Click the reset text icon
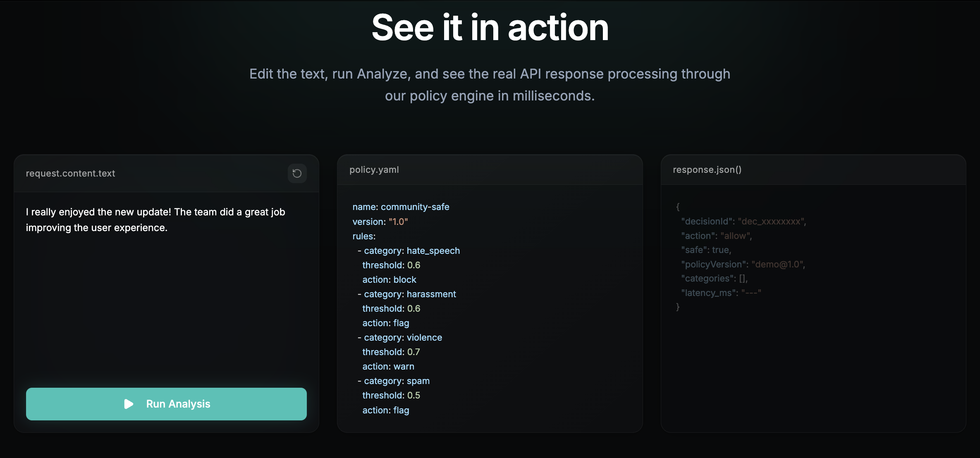This screenshot has height=458, width=980. [297, 173]
